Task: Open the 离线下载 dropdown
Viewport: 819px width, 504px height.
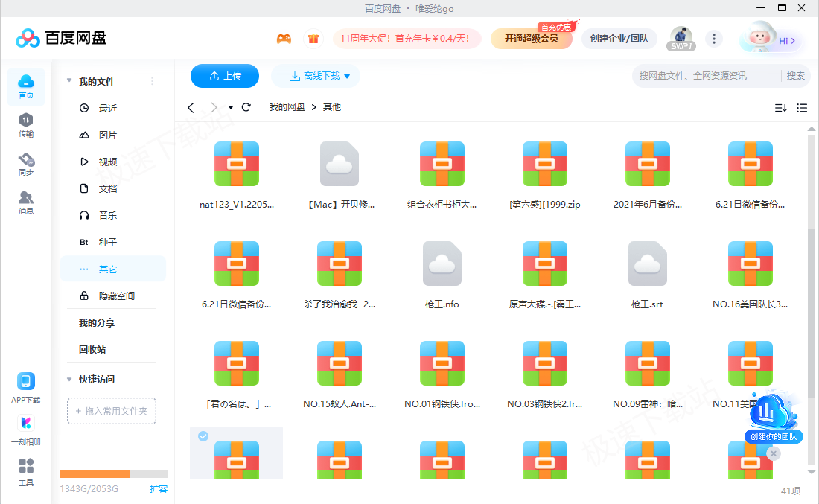Action: (316, 76)
